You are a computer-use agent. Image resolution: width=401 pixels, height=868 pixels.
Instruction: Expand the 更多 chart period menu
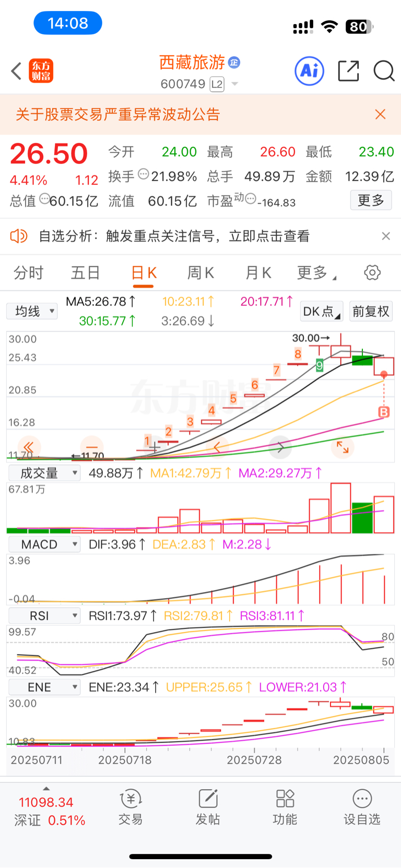pyautogui.click(x=316, y=272)
